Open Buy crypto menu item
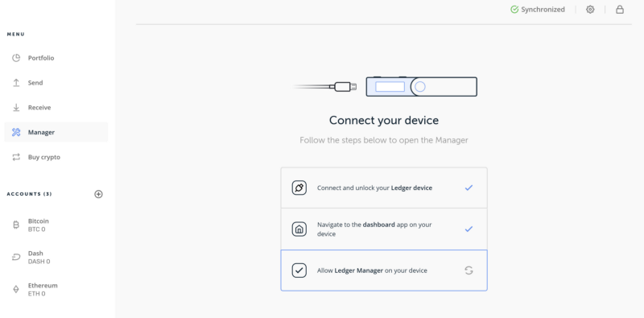Viewport: 644px width, 318px height. click(x=56, y=157)
